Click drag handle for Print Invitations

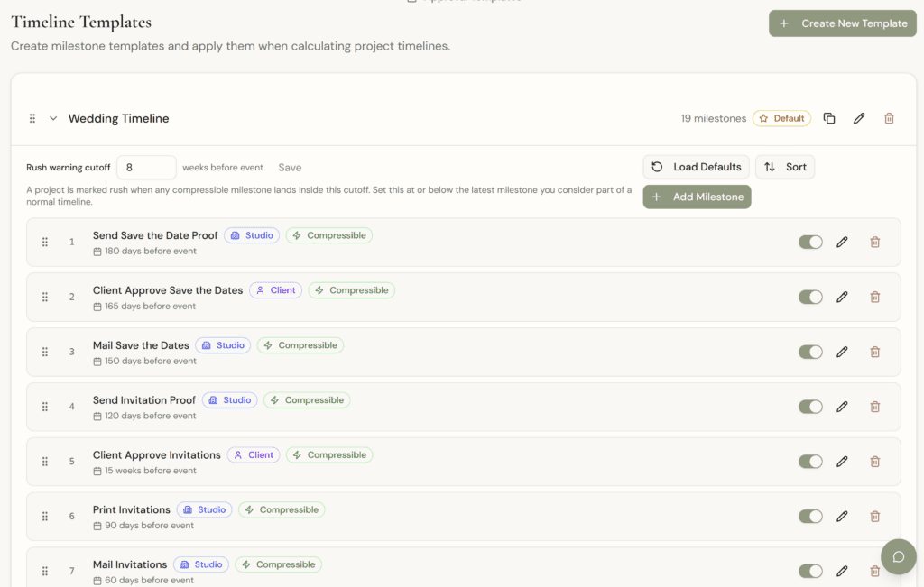[45, 516]
